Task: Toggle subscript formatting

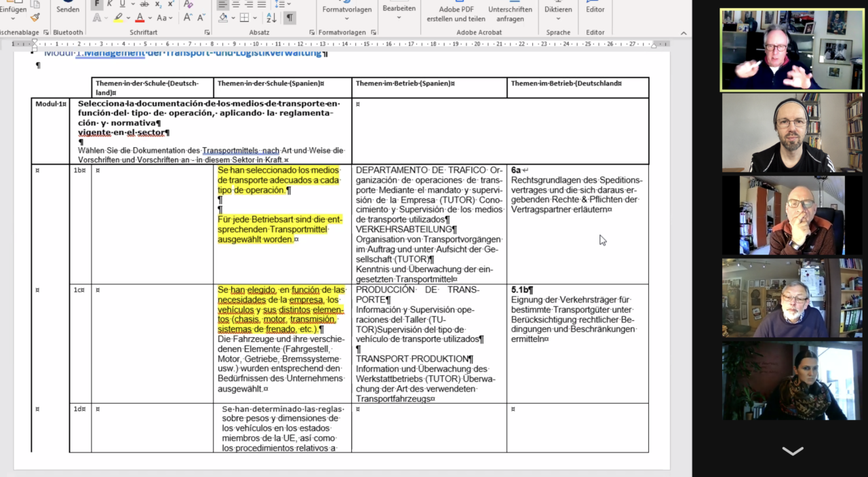Action: tap(158, 4)
